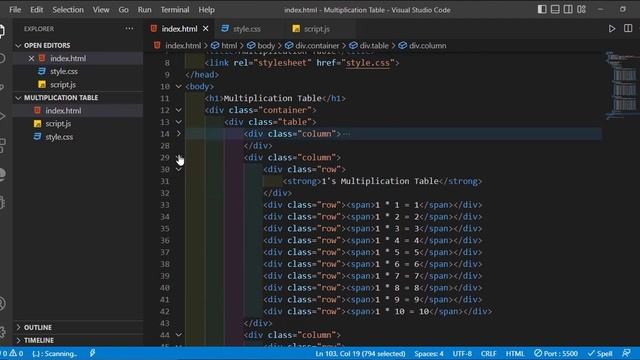
Task: Open the Run menu
Action: [x=144, y=9]
